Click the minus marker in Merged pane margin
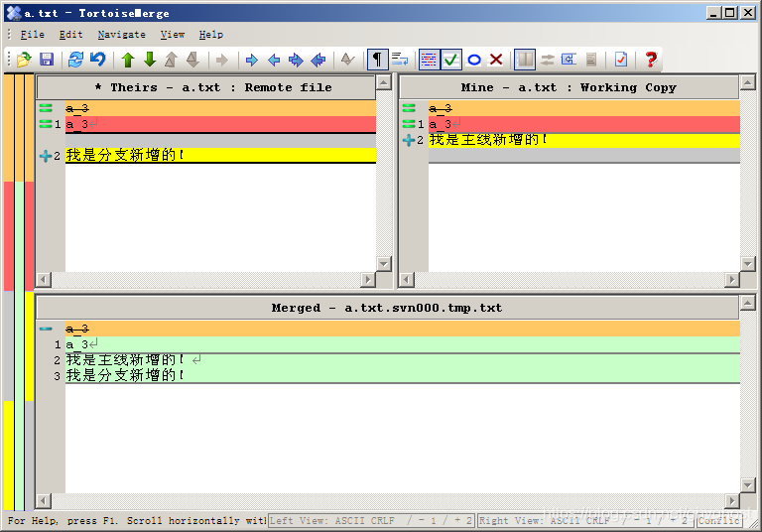762x532 pixels. tap(46, 329)
